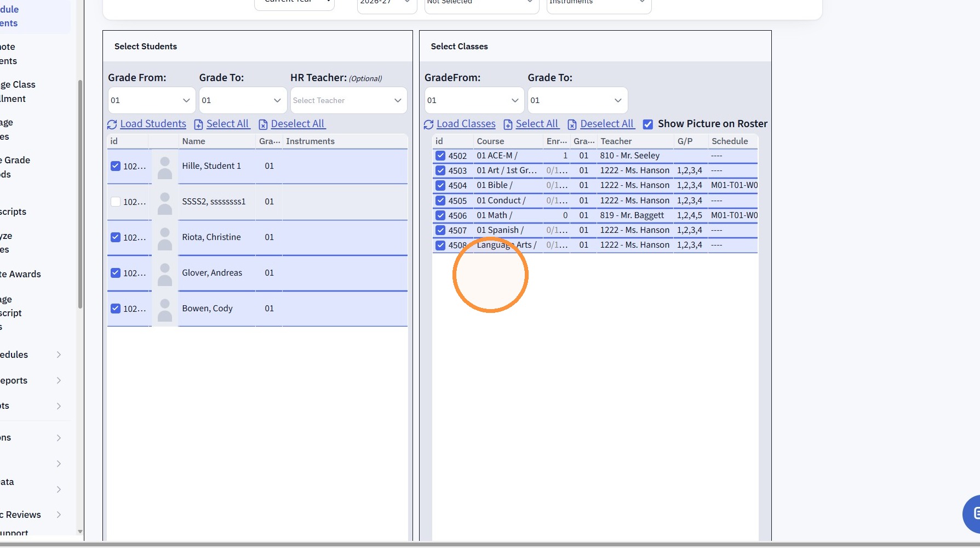Uncheck the checkbox for Riota, Christine
The image size is (980, 548).
116,237
